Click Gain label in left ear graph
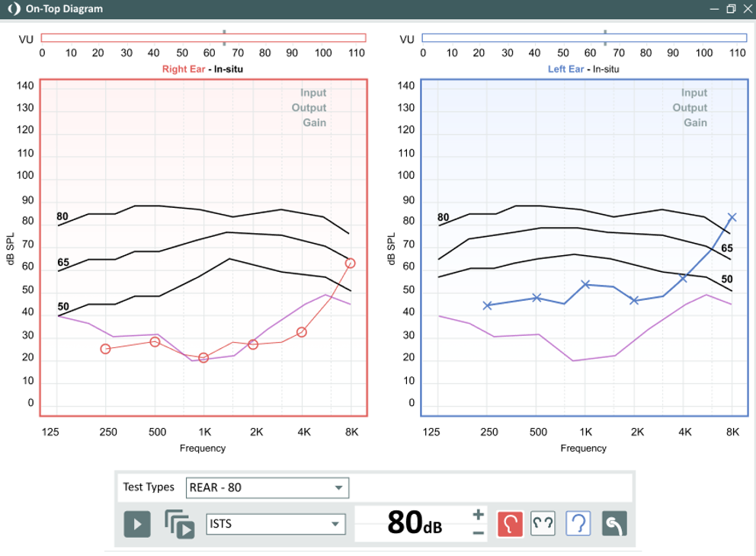The image size is (756, 556). (x=695, y=123)
